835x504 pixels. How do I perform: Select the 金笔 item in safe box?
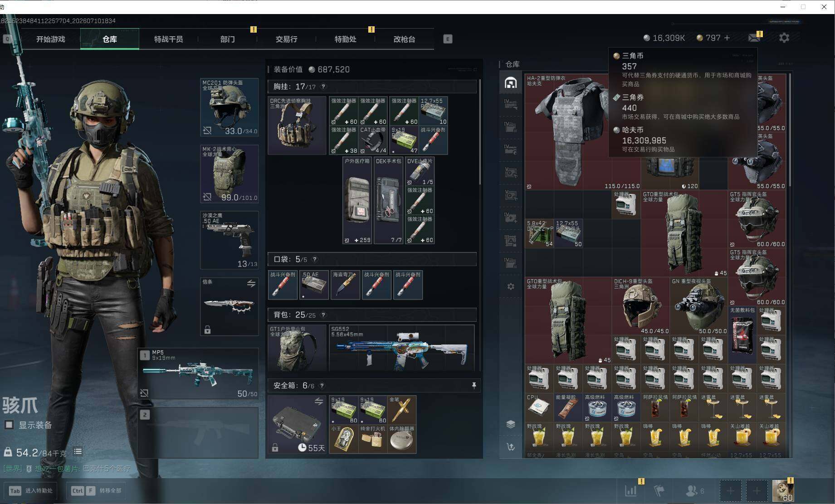pyautogui.click(x=402, y=409)
